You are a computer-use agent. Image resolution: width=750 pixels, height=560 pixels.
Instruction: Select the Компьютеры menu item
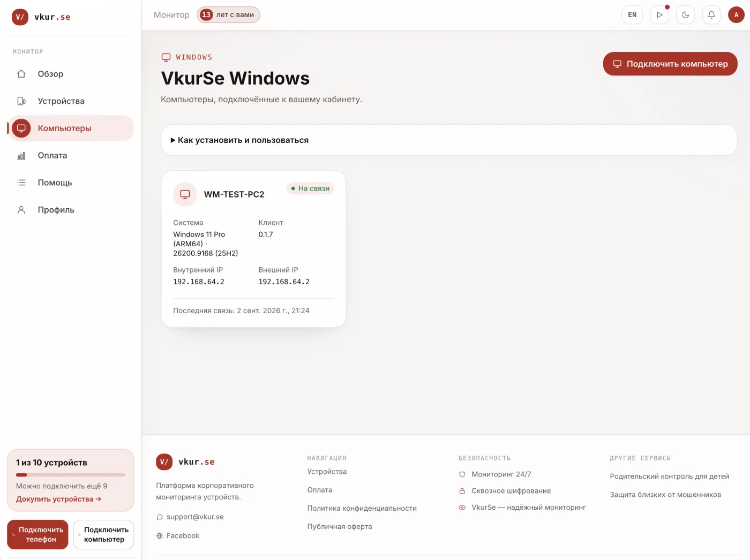pyautogui.click(x=70, y=128)
